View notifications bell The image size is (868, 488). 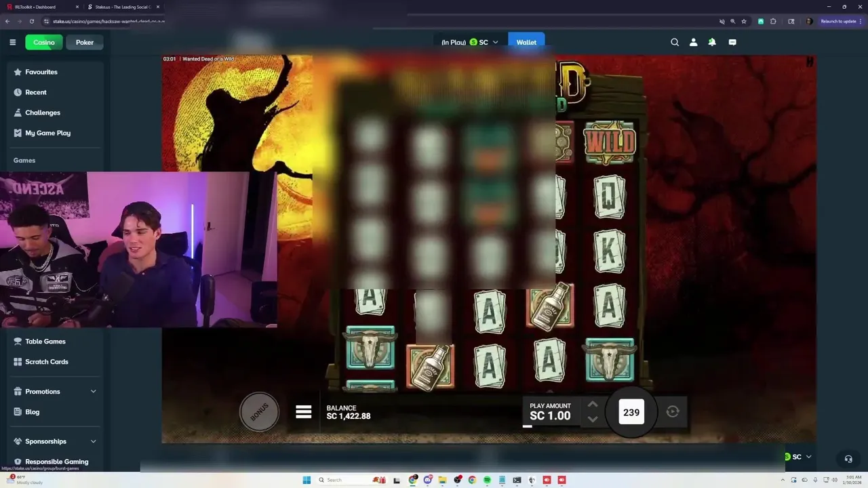pyautogui.click(x=712, y=42)
